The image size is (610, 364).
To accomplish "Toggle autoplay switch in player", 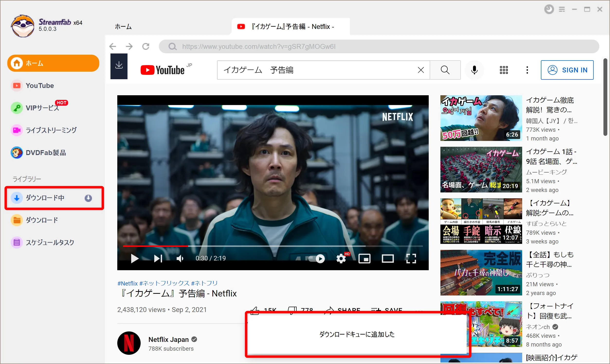I will pos(317,259).
